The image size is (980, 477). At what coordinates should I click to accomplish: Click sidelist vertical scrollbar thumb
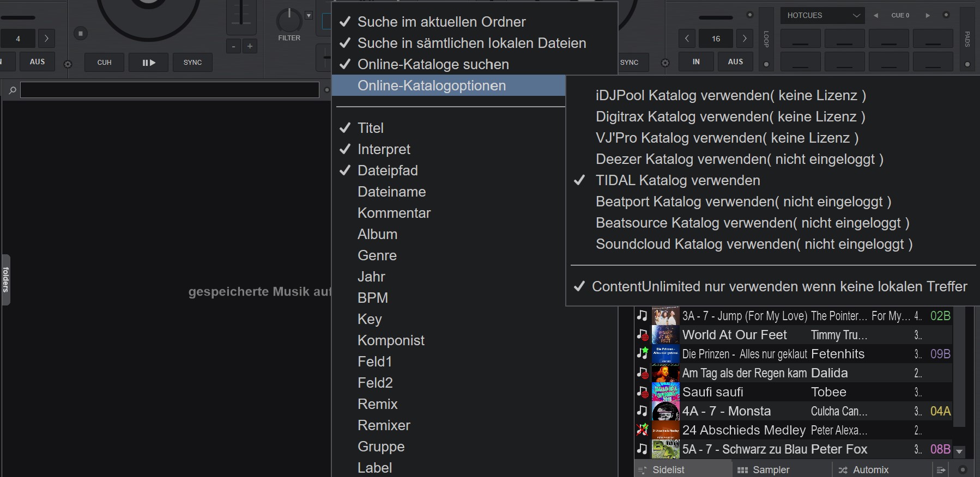960,366
